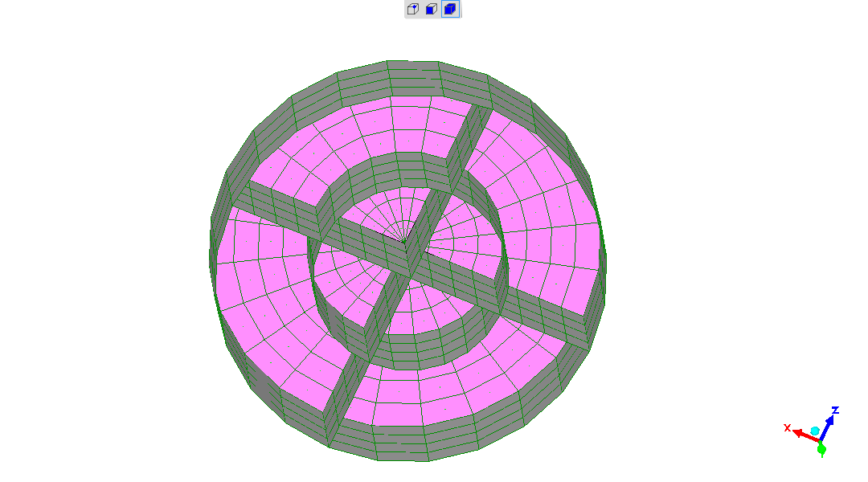
Task: Click the red X axis arrow
Action: (x=804, y=435)
